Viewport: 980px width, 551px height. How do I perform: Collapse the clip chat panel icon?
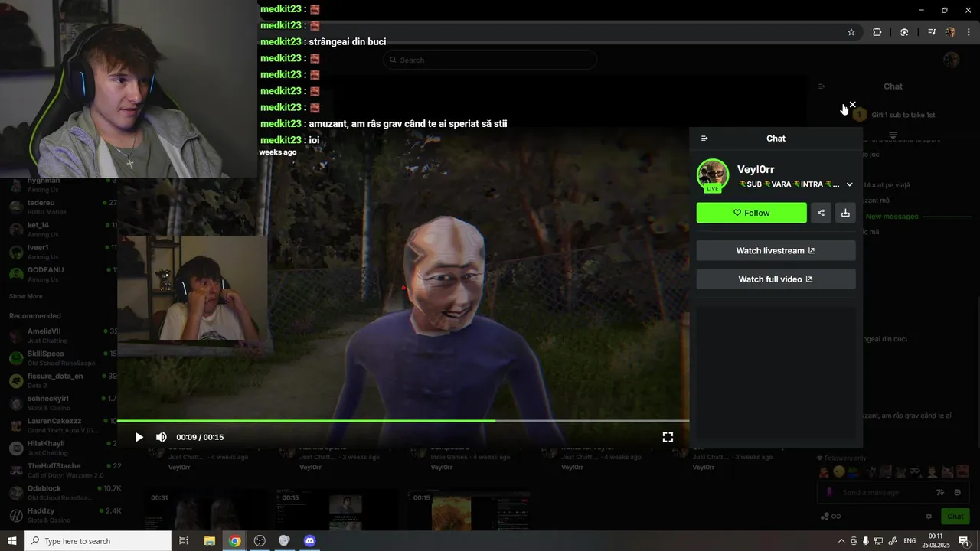(x=704, y=139)
